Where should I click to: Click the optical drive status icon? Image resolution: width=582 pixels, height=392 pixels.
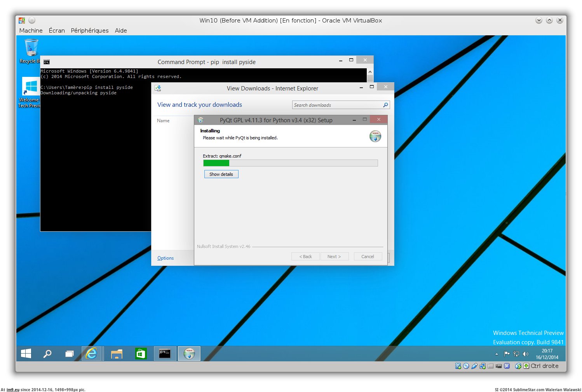point(466,366)
